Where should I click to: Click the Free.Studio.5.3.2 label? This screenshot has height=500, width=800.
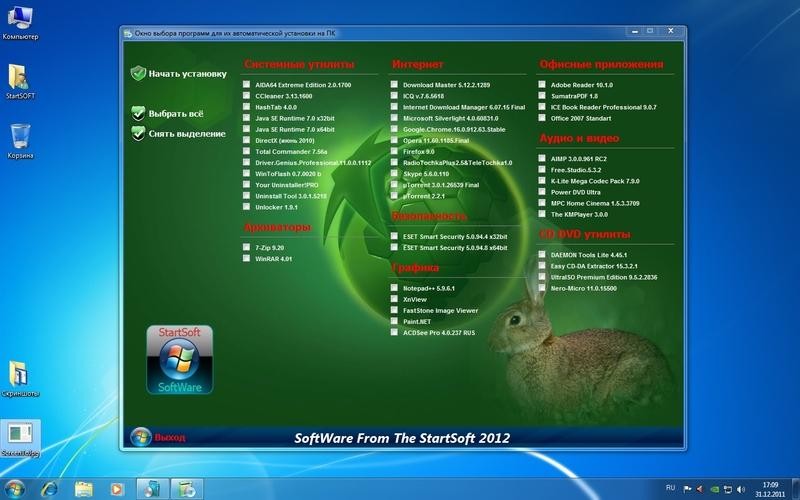[576, 170]
